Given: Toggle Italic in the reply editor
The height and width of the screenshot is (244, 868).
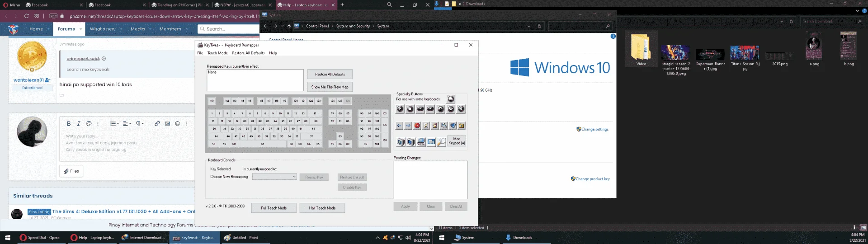Looking at the screenshot, I should pyautogui.click(x=79, y=123).
